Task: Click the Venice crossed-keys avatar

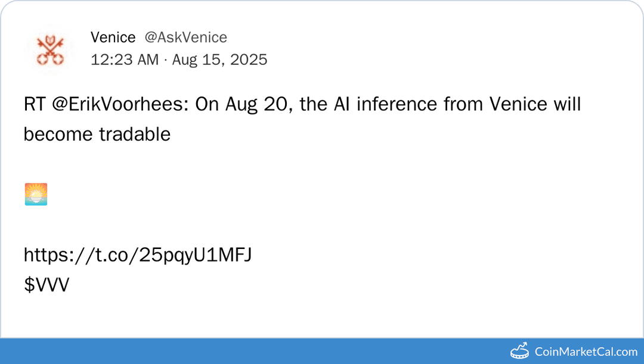Action: click(51, 51)
